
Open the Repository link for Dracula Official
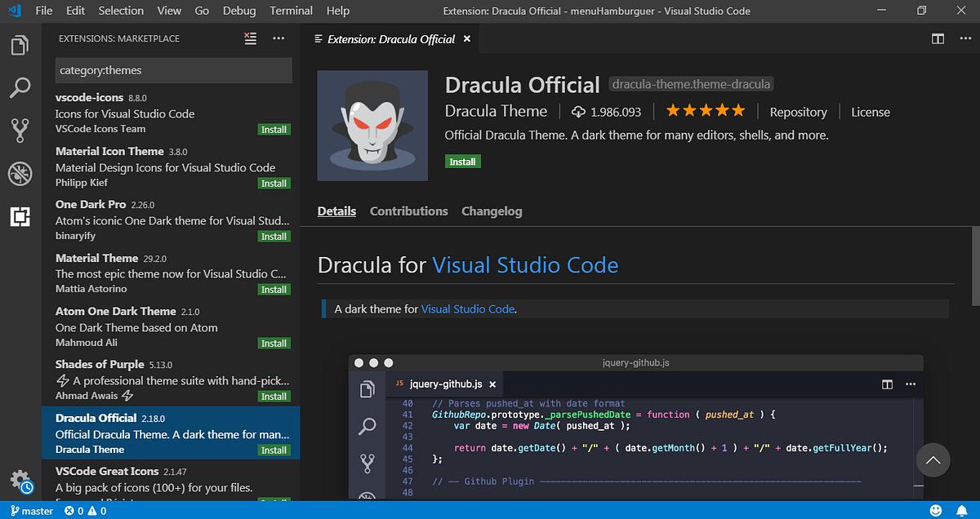tap(798, 112)
